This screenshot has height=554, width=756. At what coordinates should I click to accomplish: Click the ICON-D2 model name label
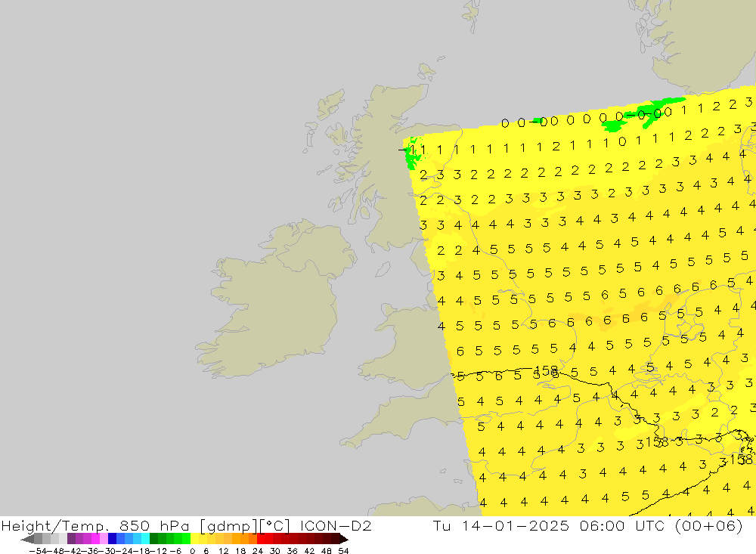(x=336, y=525)
